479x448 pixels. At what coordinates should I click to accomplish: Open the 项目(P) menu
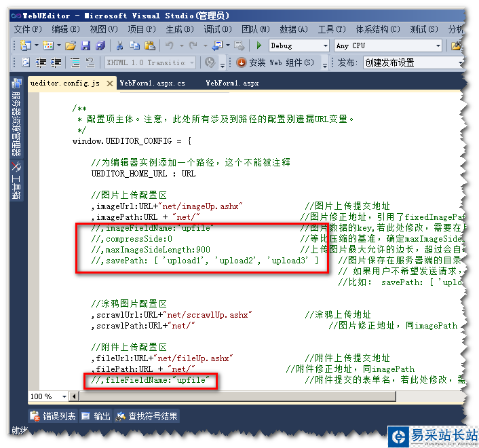(x=142, y=29)
